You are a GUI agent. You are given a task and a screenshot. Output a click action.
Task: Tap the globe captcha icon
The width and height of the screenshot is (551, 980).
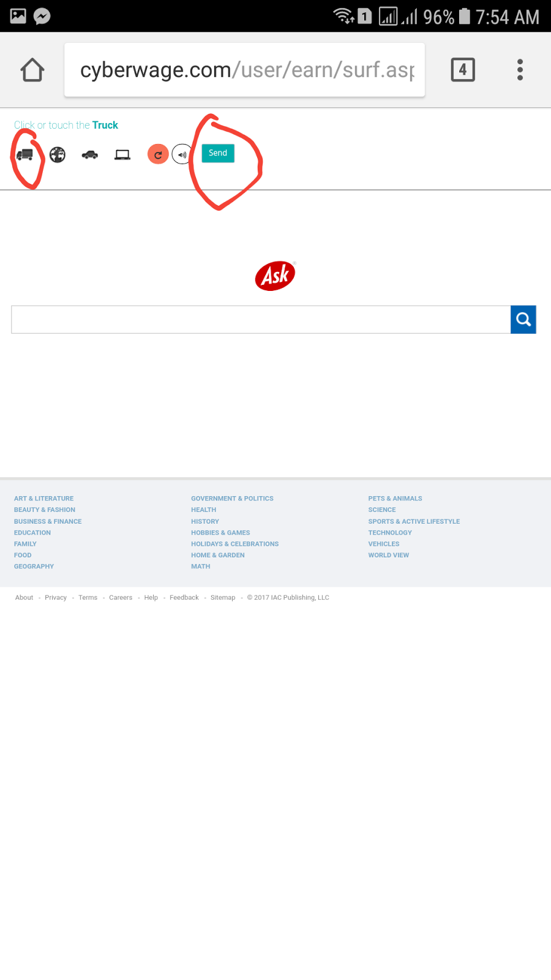tap(58, 155)
